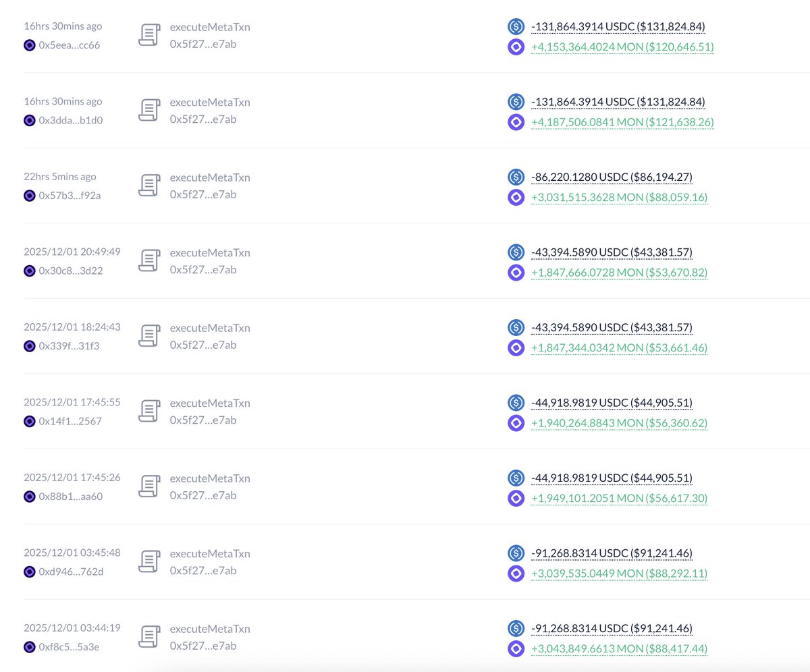Open transaction hash 0x339f…31f3
Screen dimensions: 810x672
click(x=70, y=346)
